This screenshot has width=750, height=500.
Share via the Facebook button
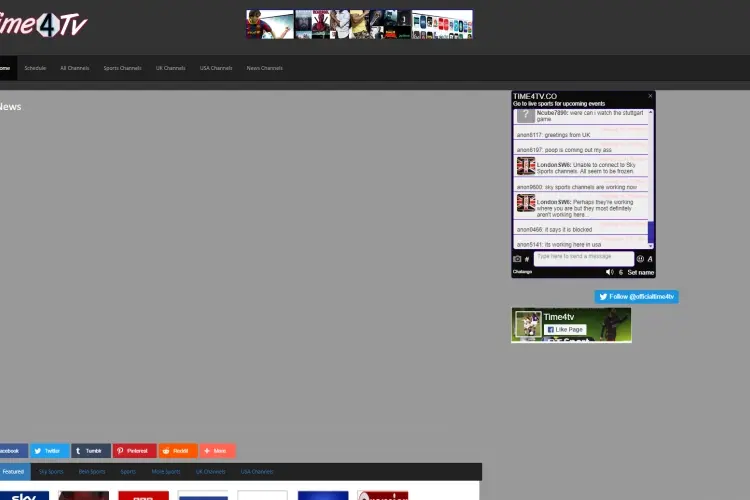13,451
